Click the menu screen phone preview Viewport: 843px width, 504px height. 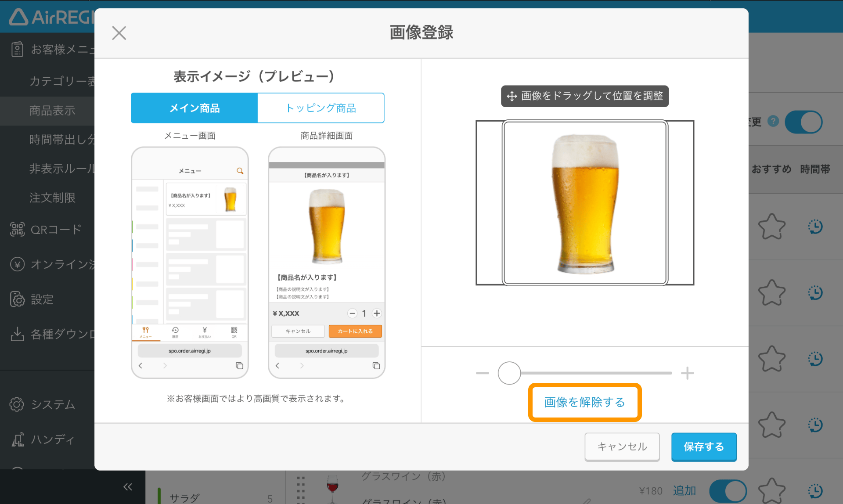pos(190,263)
